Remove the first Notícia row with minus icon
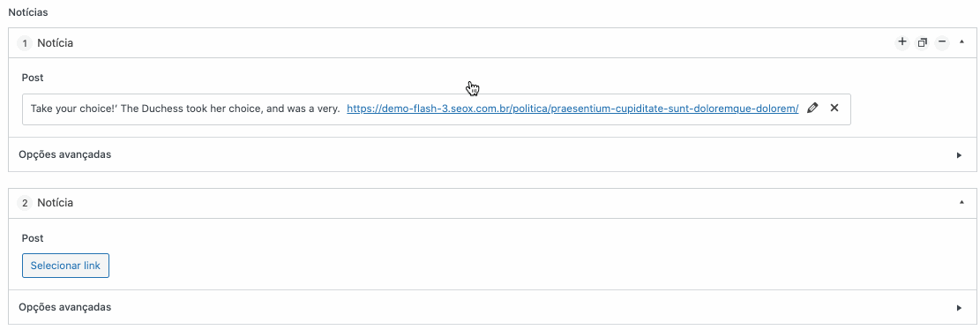980x330 pixels. [x=942, y=42]
